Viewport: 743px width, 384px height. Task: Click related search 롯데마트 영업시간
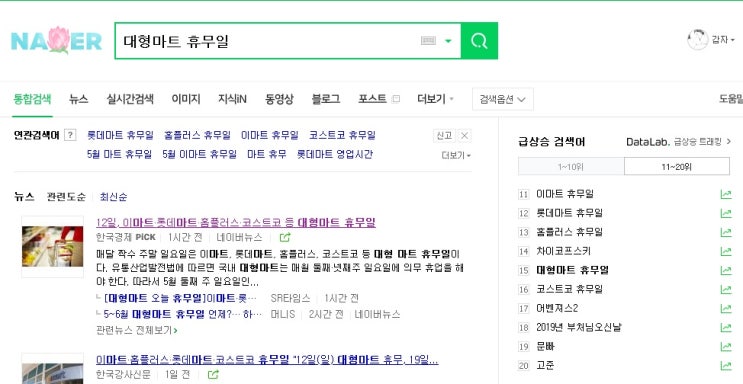click(x=335, y=154)
